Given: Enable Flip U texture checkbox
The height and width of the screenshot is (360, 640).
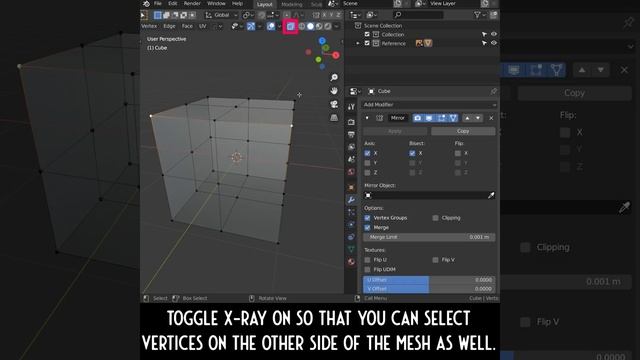Looking at the screenshot, I should [x=367, y=260].
